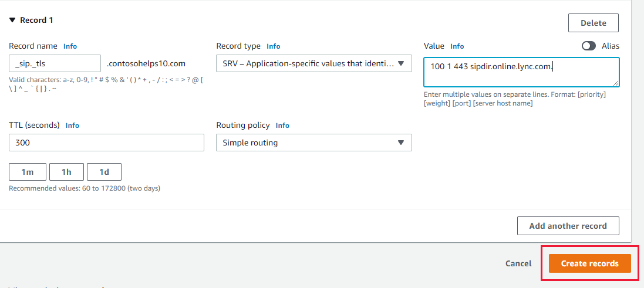Click the Alias label text
The height and width of the screenshot is (288, 644).
pos(611,46)
